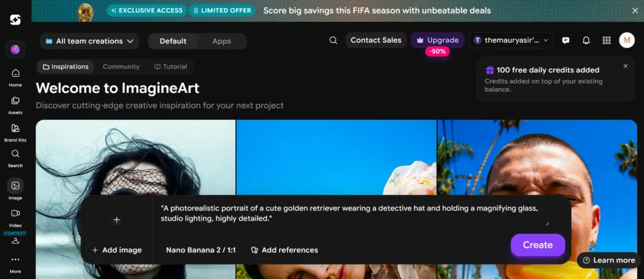Click inside the golden retriever prompt text

[x=349, y=214]
